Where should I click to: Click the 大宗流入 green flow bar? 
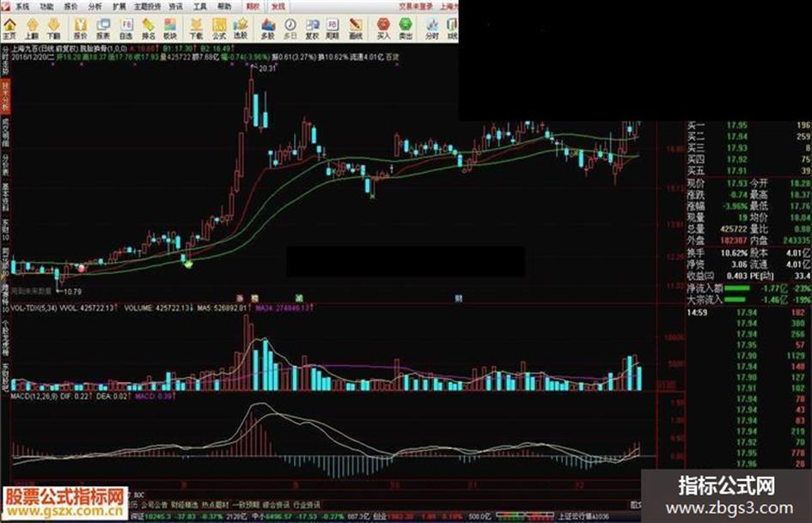pos(735,300)
